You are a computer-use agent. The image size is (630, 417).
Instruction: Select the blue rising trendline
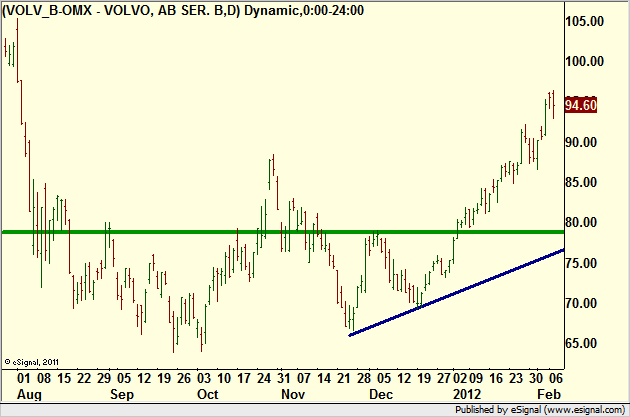coord(456,292)
